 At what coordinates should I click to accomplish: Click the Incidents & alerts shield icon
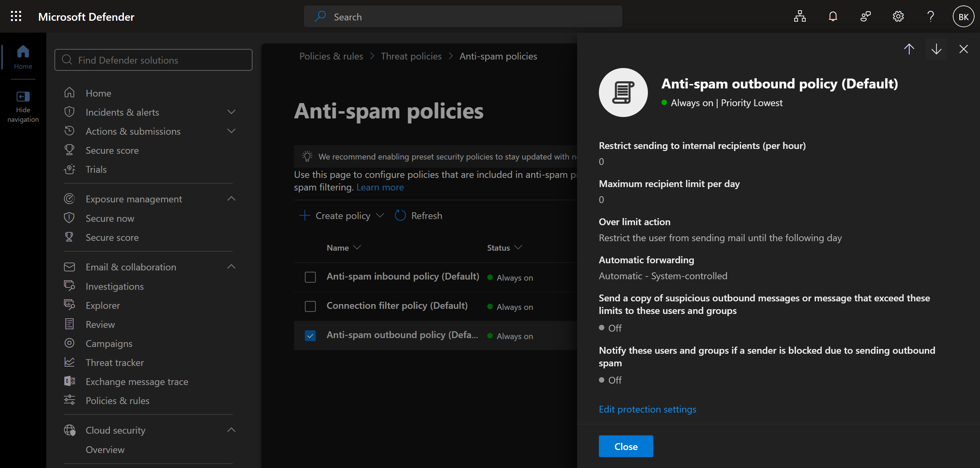[69, 112]
